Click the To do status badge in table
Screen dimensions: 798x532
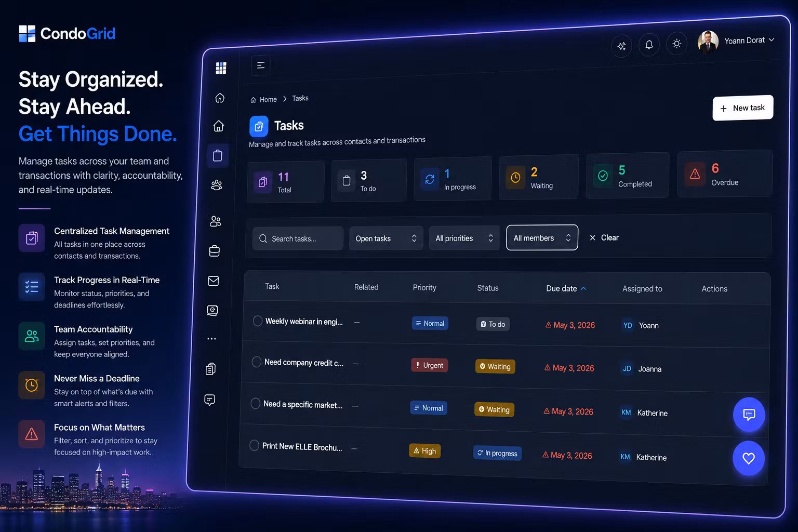[x=493, y=324]
